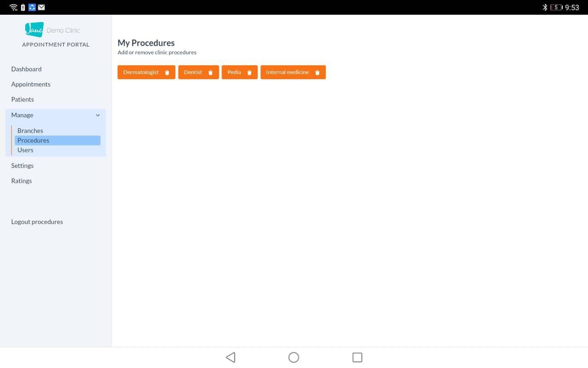588x368 pixels.
Task: Collapse the Manage menu chevron
Action: (x=97, y=115)
